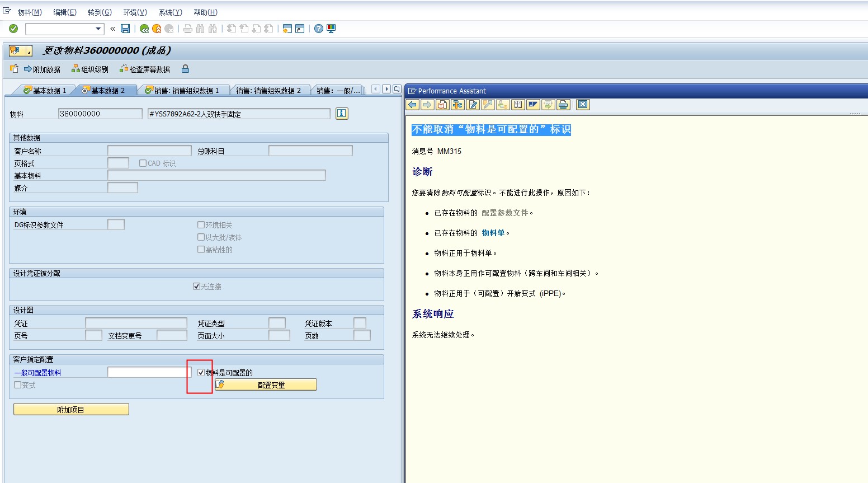
Task: Click the 客户名称 input field
Action: click(149, 151)
